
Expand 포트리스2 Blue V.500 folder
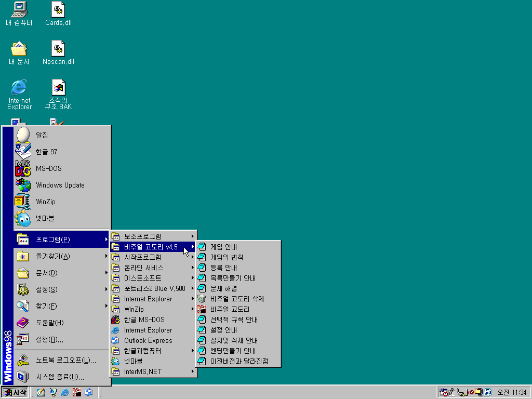click(153, 288)
